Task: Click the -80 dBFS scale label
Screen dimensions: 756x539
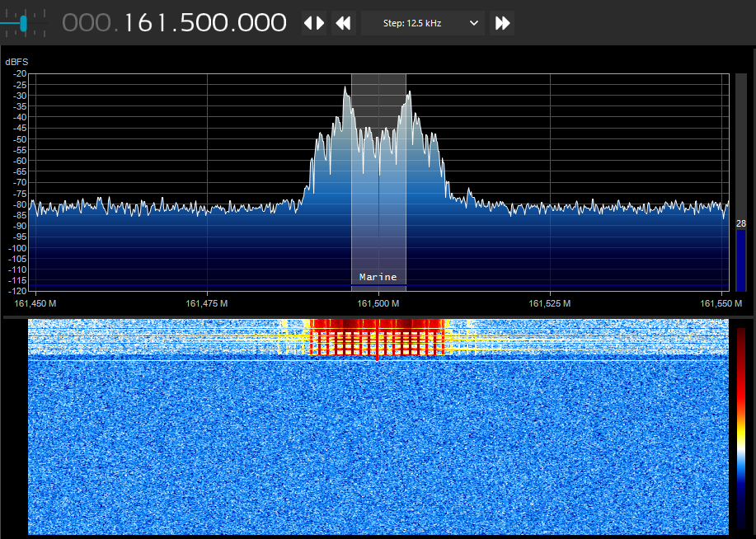Action: [x=20, y=204]
